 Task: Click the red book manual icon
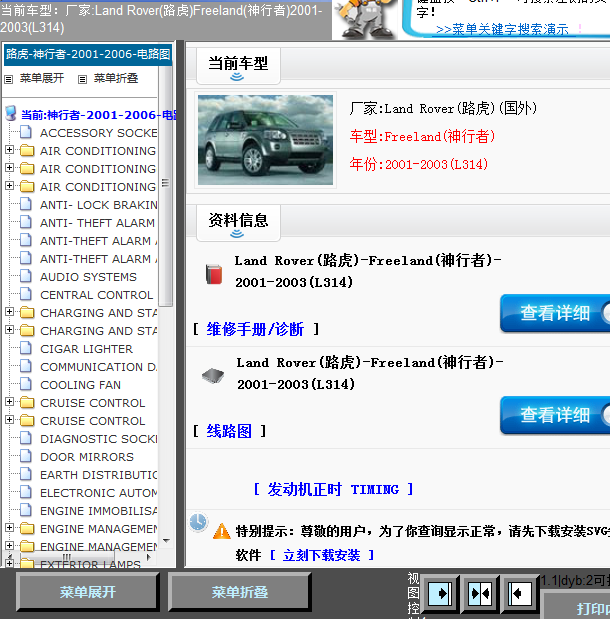pos(214,274)
